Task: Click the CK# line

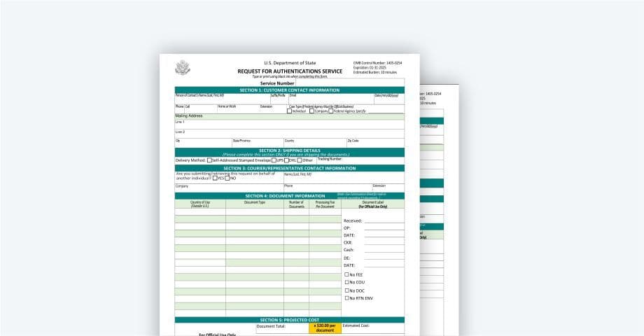Action: point(384,242)
